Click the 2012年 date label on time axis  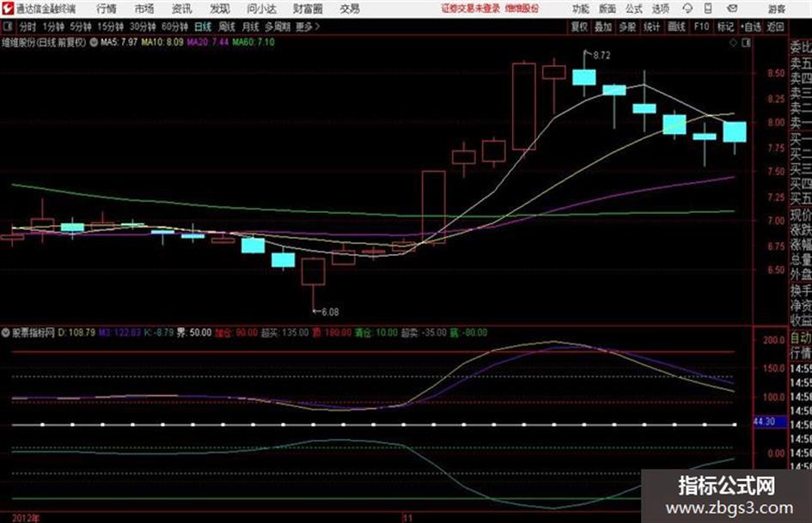(26, 518)
